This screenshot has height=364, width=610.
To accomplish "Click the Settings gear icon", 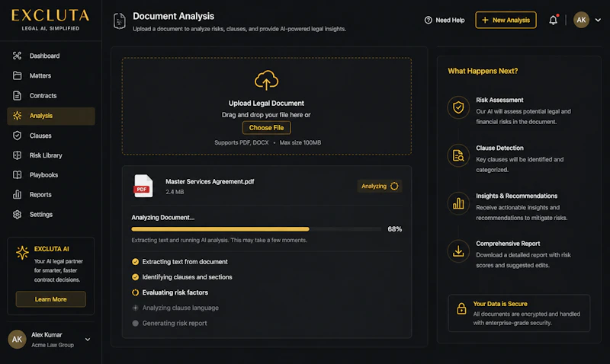I will click(x=17, y=214).
